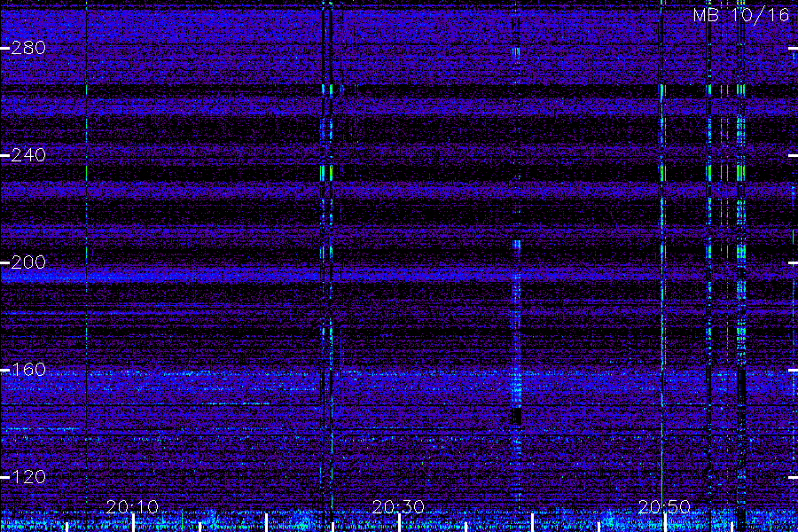Click the 240 frequency axis label
Viewport: 798px width, 532px height.
(x=28, y=155)
